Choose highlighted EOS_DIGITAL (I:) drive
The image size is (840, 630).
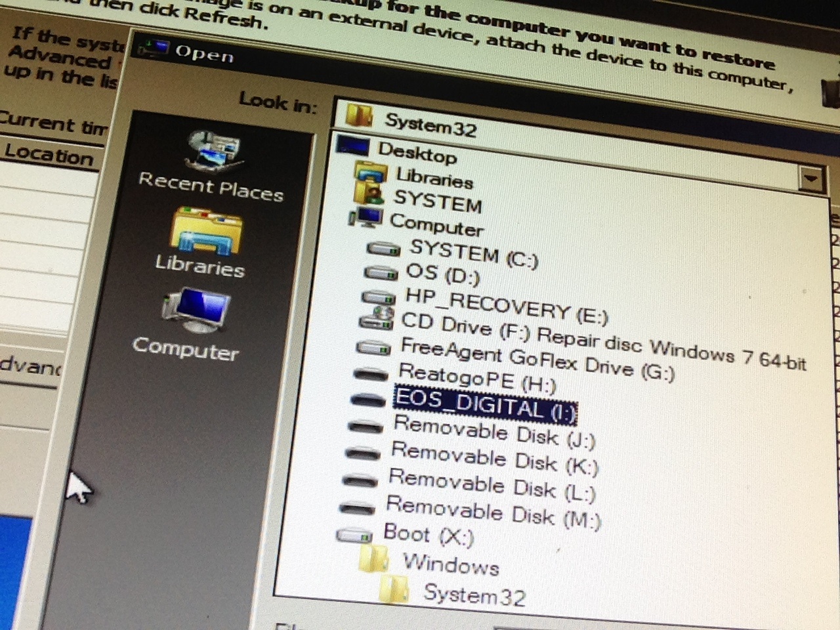click(485, 405)
